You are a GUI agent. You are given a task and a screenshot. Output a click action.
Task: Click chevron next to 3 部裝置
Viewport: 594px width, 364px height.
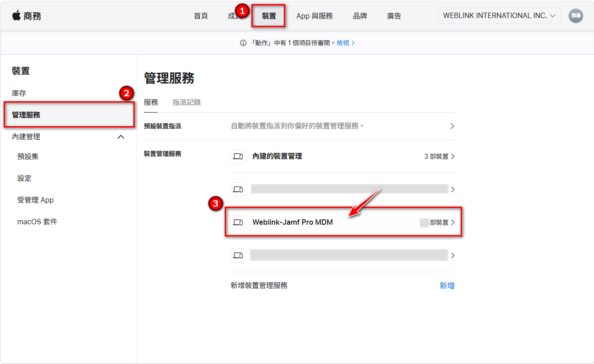[x=453, y=156]
